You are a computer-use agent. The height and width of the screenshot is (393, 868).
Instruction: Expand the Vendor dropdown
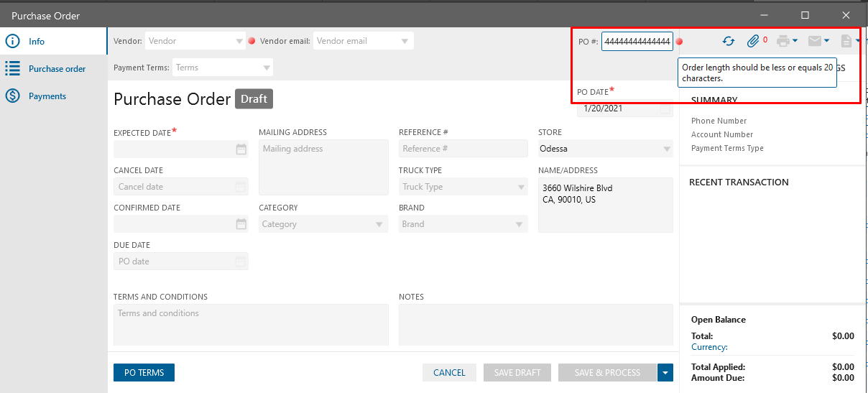pyautogui.click(x=240, y=42)
